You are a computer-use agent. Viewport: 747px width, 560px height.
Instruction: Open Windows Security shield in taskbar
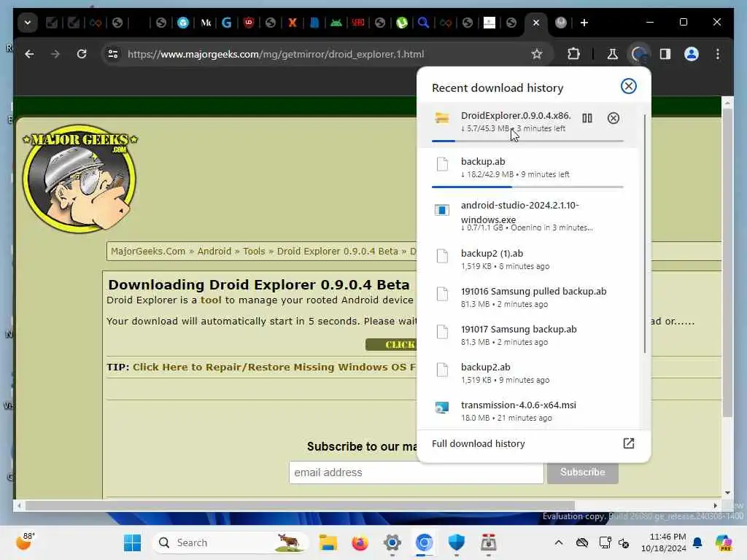(x=457, y=542)
